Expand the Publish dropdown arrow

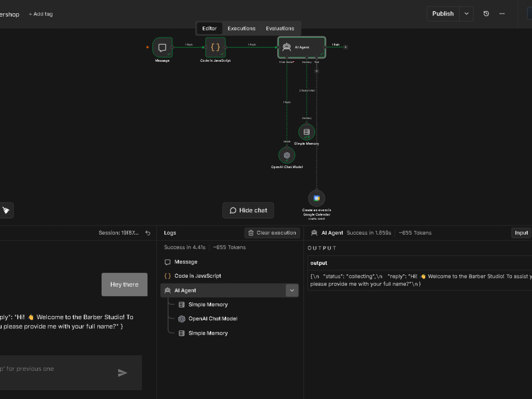pos(467,14)
